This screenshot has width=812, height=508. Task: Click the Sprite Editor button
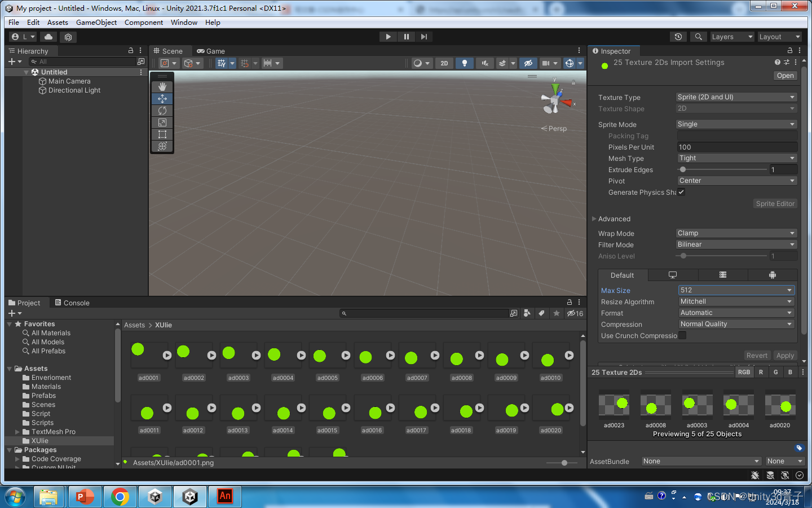pos(775,204)
